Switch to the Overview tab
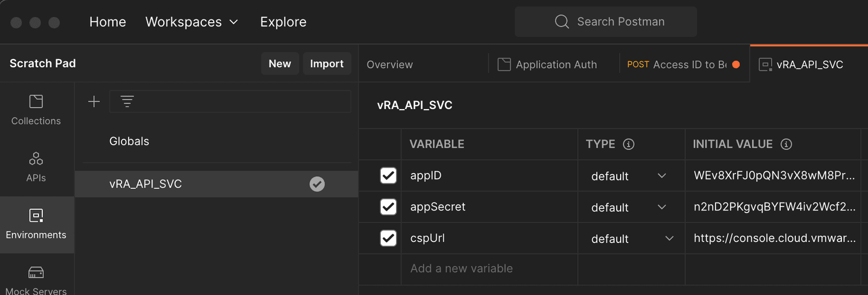Screen dimensions: 868x295 (x=390, y=65)
